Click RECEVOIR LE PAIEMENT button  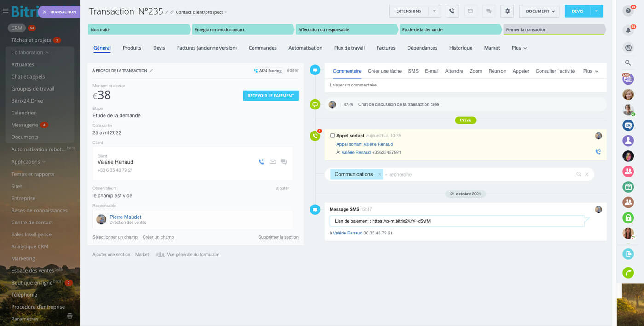270,96
